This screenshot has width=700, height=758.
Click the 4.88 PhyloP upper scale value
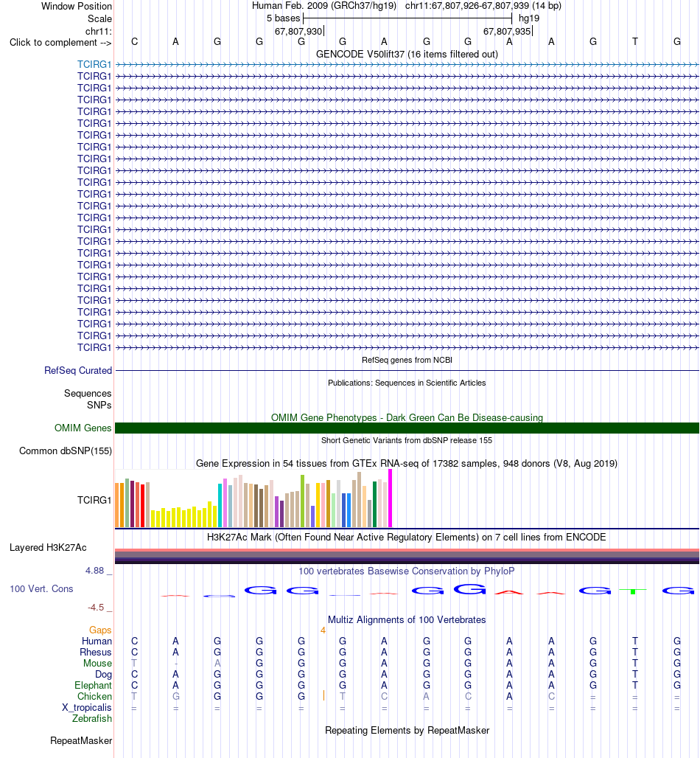pyautogui.click(x=95, y=571)
